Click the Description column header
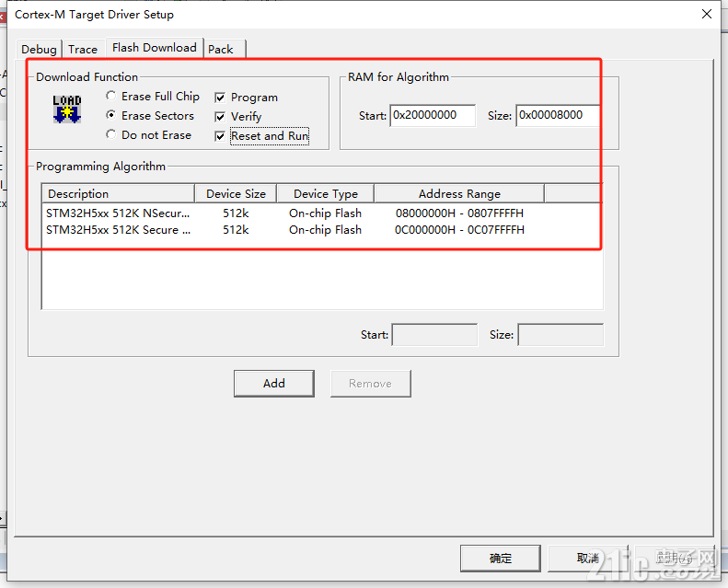The image size is (728, 588). click(x=118, y=193)
